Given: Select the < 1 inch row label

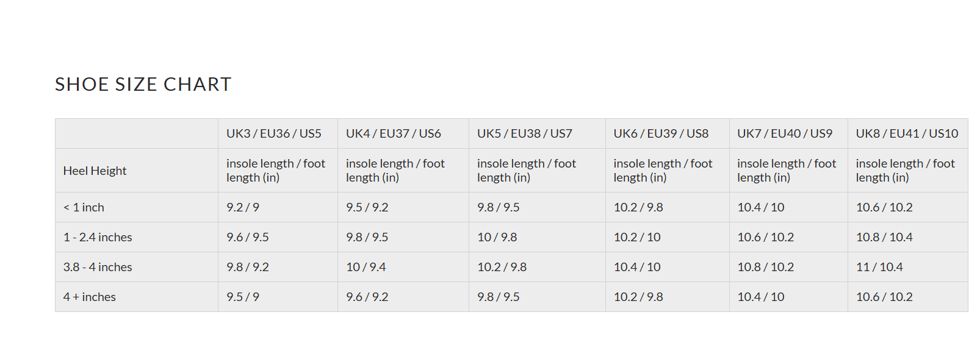Looking at the screenshot, I should [x=84, y=207].
